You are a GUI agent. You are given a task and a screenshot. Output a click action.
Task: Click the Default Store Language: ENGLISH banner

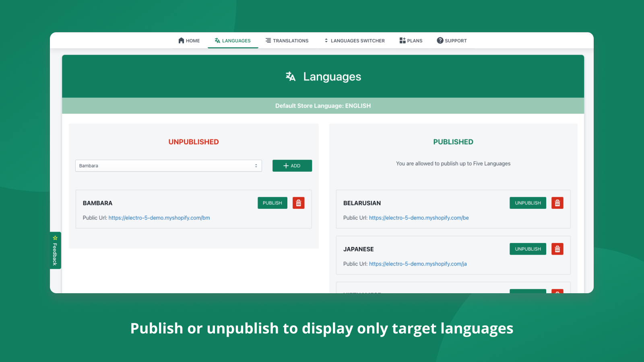click(323, 106)
